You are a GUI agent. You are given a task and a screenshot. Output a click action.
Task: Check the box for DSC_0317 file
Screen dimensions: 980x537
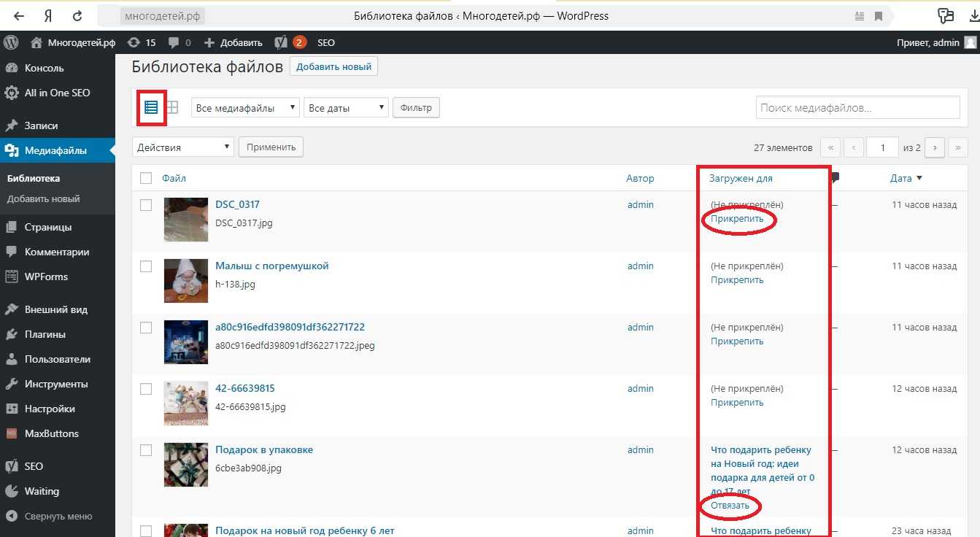click(146, 205)
